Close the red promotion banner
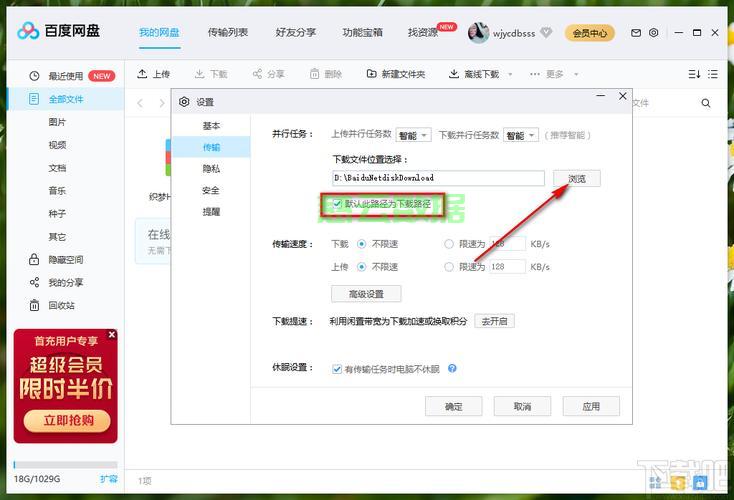Viewport: 734px width, 500px height. [111, 334]
